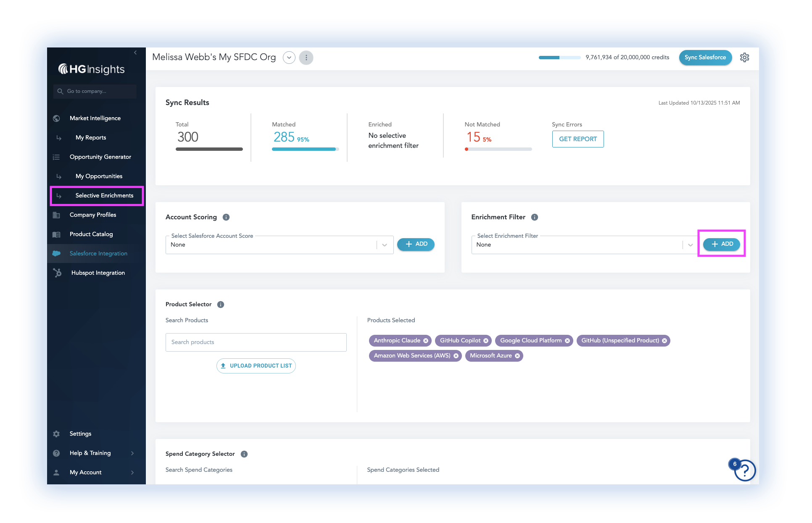Screen dimensions: 812x523
Task: Go to Selective Enrichments in sidebar
Action: click(x=104, y=195)
